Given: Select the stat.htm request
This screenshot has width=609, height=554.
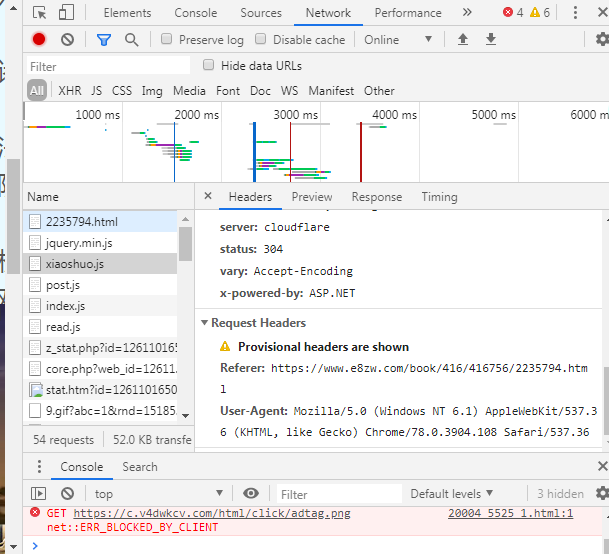Looking at the screenshot, I should coord(100,390).
